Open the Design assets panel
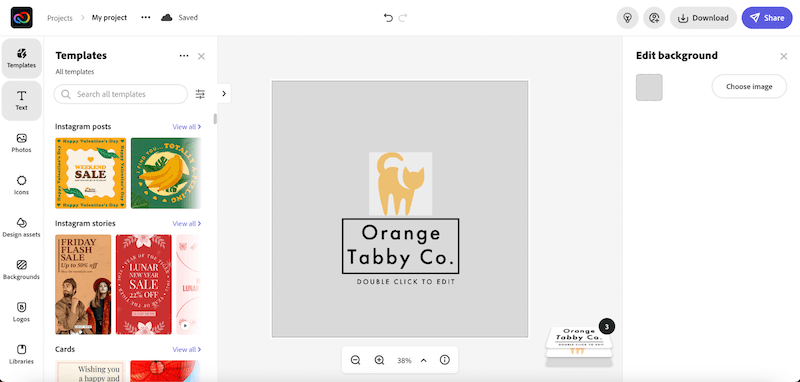Screen dimensions: 800x382 coord(21,227)
